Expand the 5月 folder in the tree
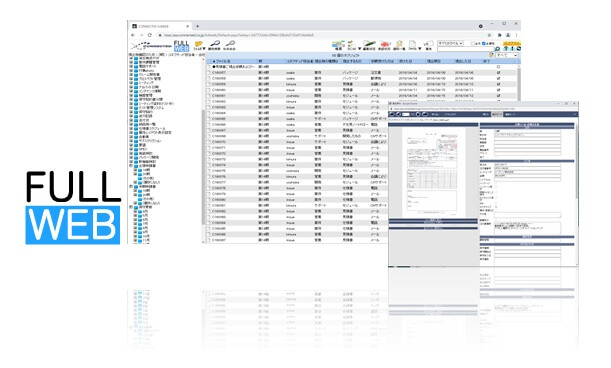The image size is (611, 368). coord(135,216)
